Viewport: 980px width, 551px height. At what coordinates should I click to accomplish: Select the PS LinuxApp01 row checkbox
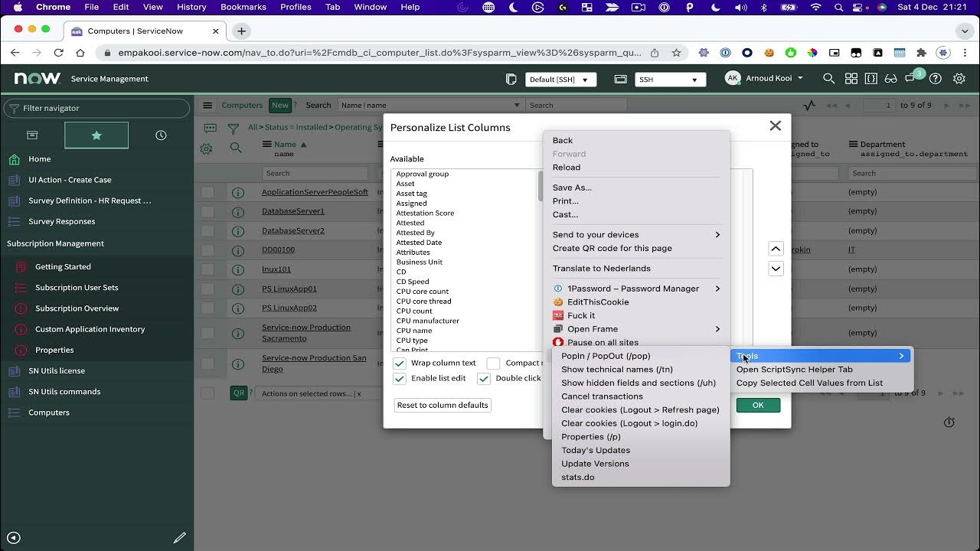tap(207, 289)
